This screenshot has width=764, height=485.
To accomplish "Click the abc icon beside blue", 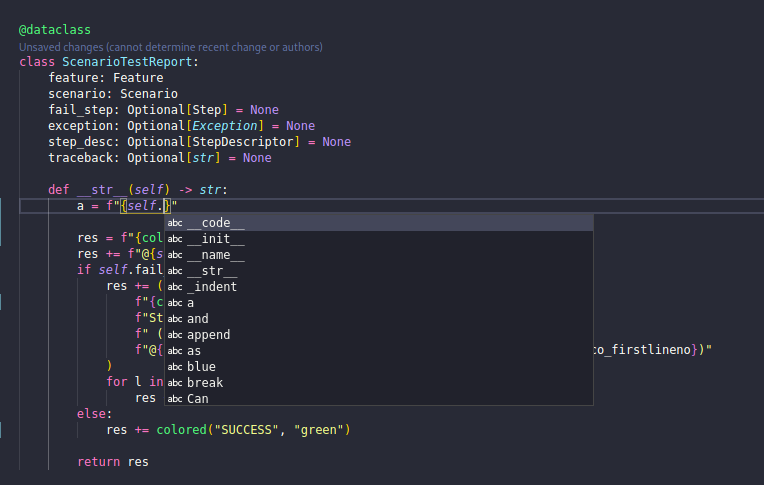I will (x=175, y=367).
